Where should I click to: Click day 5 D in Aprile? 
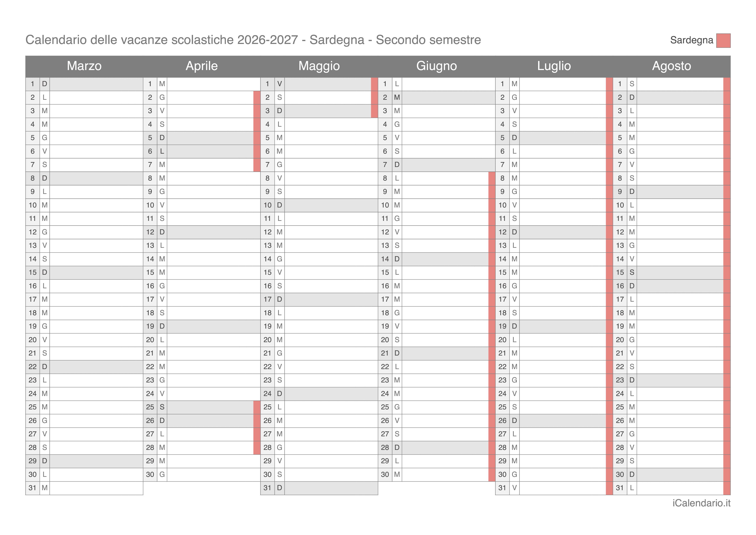201,138
